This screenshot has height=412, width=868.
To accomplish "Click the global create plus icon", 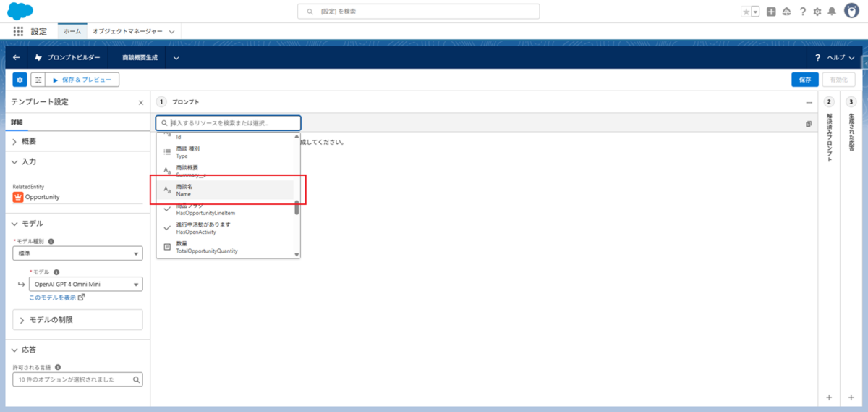I will pos(771,12).
